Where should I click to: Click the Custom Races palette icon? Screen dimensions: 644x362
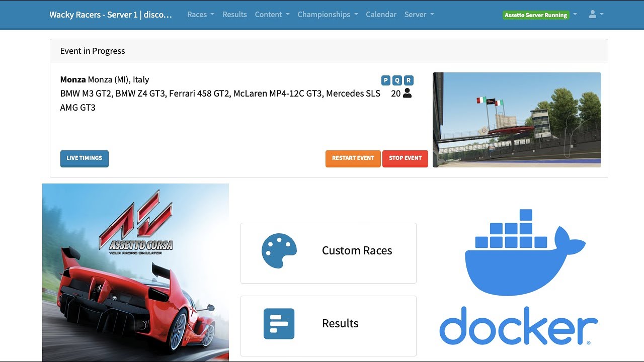pos(279,250)
